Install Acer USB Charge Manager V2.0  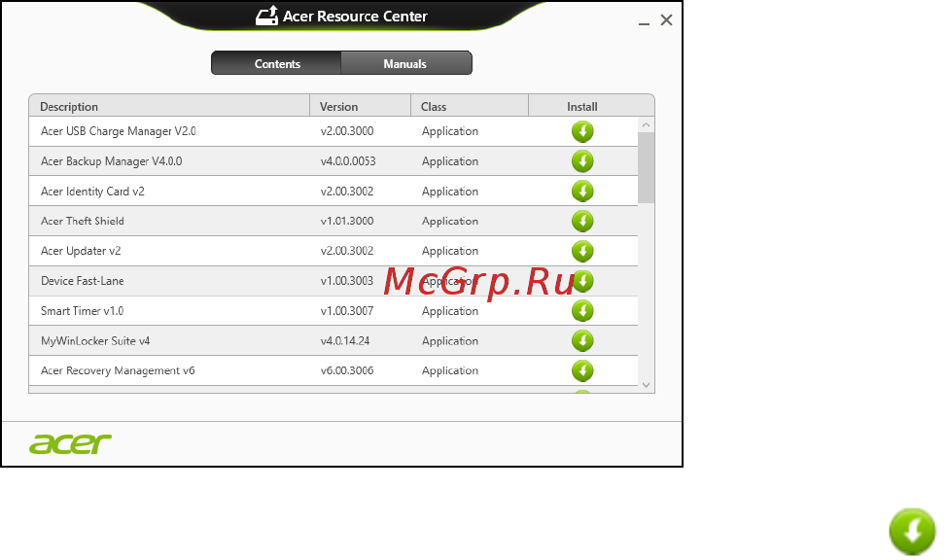(582, 131)
